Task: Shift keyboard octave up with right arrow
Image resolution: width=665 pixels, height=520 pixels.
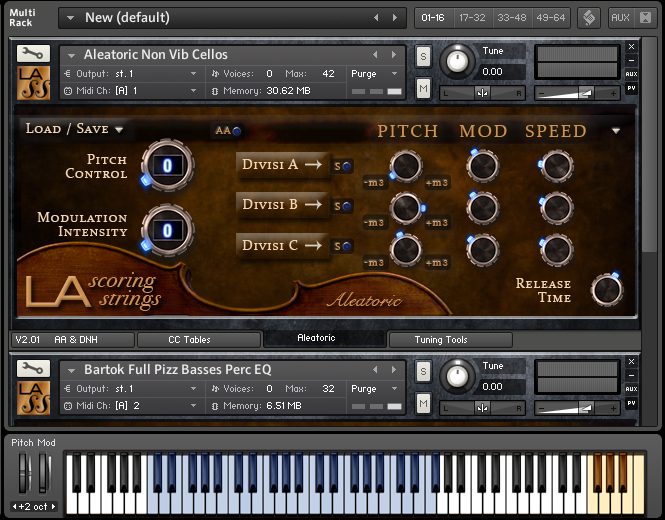Action: pyautogui.click(x=53, y=506)
